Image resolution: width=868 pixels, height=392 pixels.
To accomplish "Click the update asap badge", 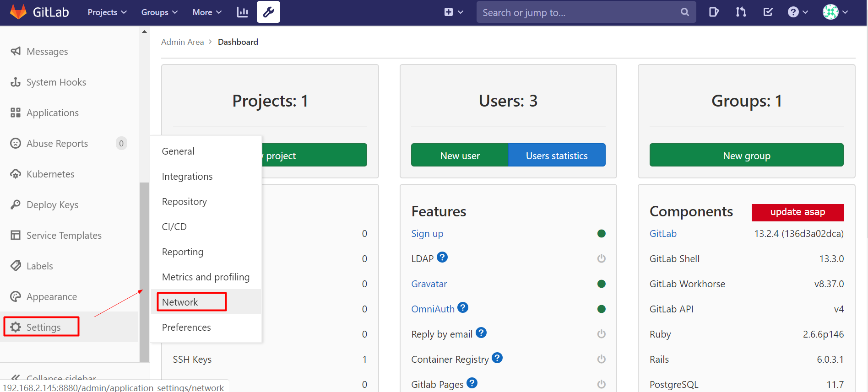I will [797, 212].
